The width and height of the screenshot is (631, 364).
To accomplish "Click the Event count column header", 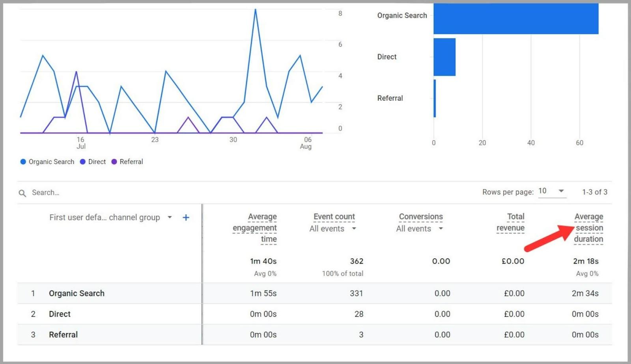I will (x=334, y=216).
